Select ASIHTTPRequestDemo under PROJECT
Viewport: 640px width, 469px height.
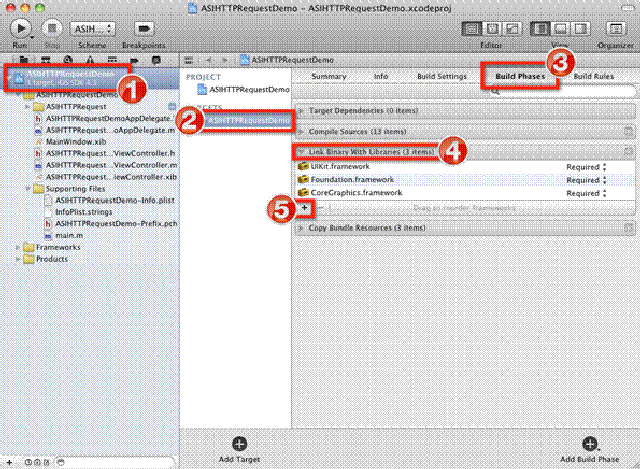(x=244, y=90)
